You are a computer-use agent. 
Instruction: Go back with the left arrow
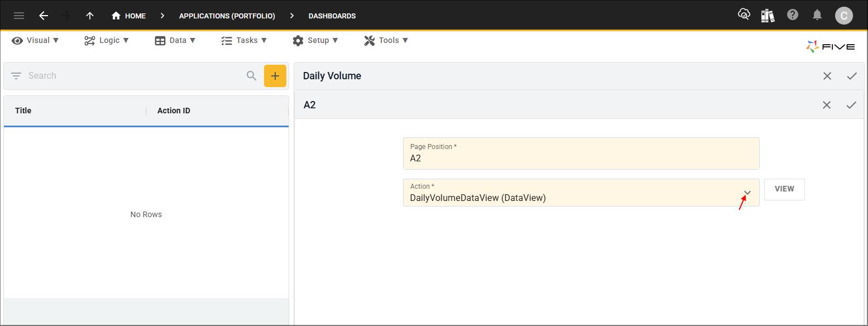[x=44, y=16]
